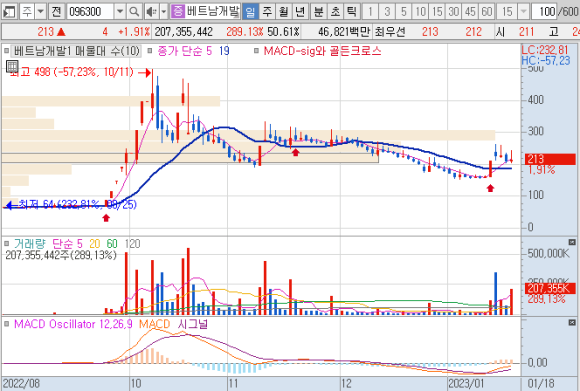580x391 pixels.
Task: Click the 최우선 best quote label
Action: [390, 32]
